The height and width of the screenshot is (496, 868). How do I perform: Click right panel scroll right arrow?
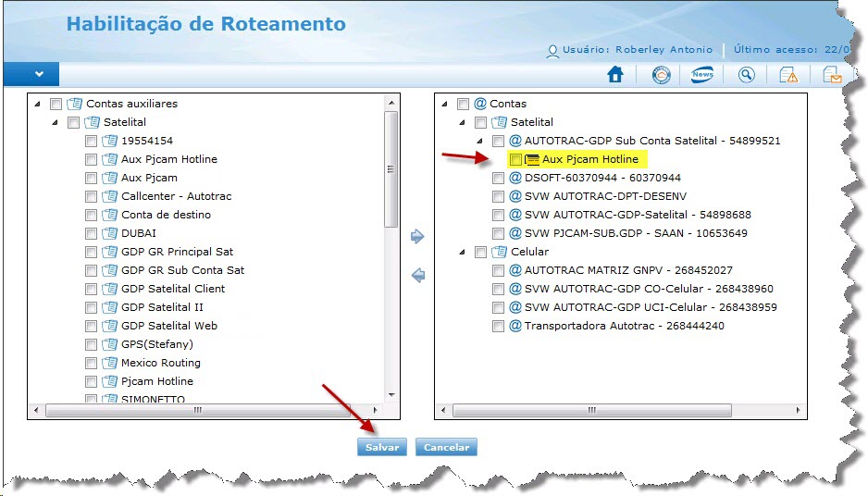[798, 410]
